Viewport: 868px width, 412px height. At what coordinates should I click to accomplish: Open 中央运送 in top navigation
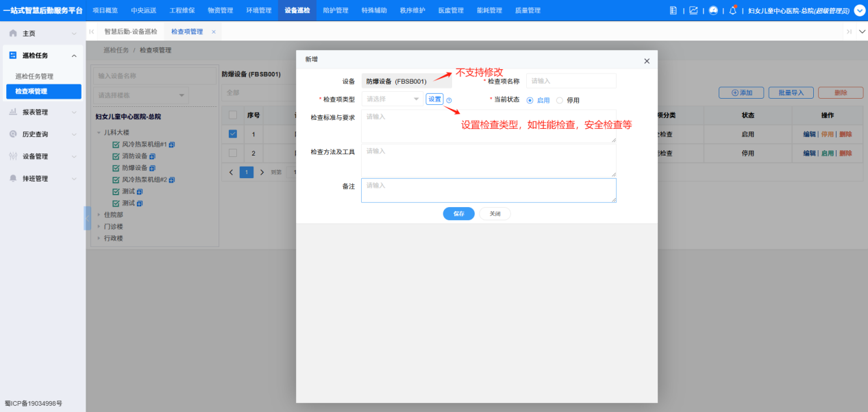click(x=143, y=10)
